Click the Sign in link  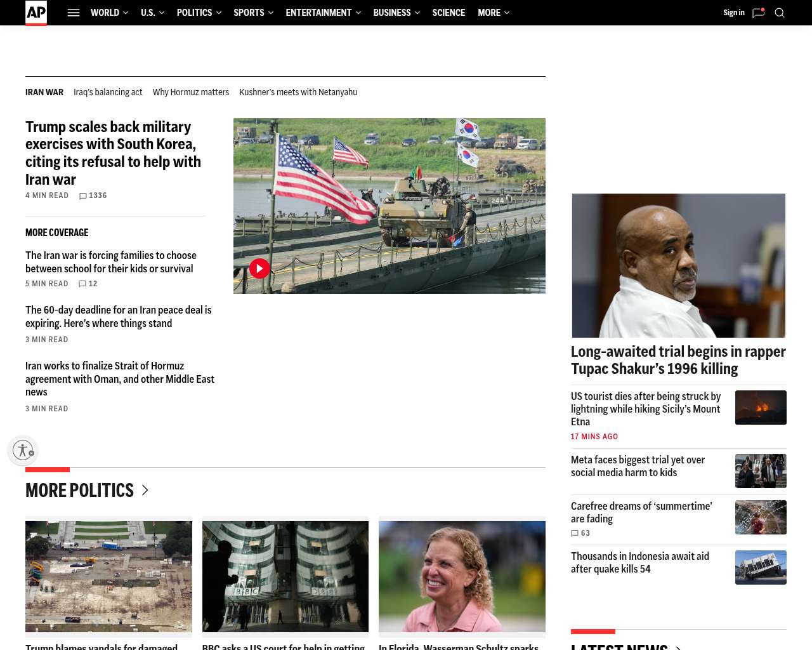tap(734, 13)
